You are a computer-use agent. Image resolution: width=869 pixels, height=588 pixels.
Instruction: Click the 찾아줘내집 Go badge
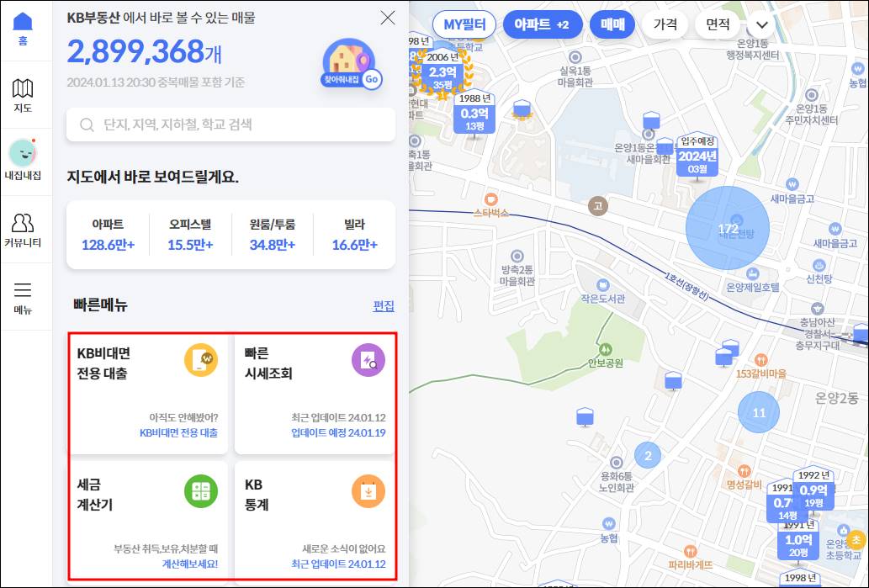[352, 64]
